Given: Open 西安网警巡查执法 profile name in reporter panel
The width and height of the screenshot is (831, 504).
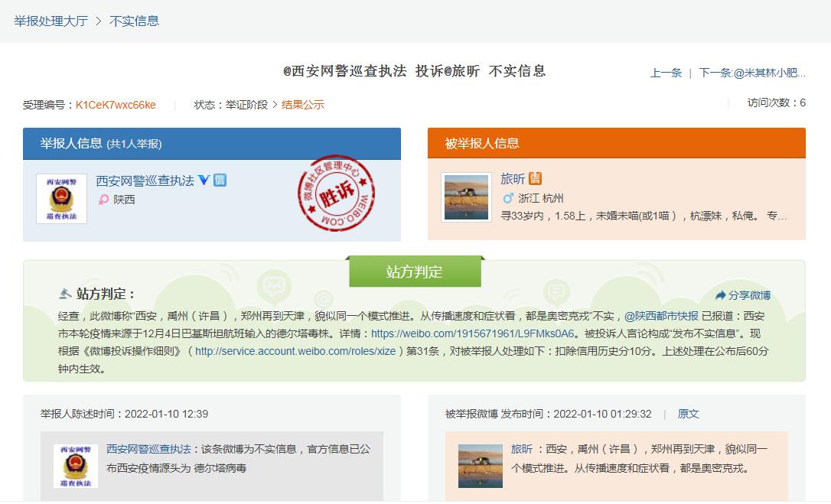Looking at the screenshot, I should 145,180.
